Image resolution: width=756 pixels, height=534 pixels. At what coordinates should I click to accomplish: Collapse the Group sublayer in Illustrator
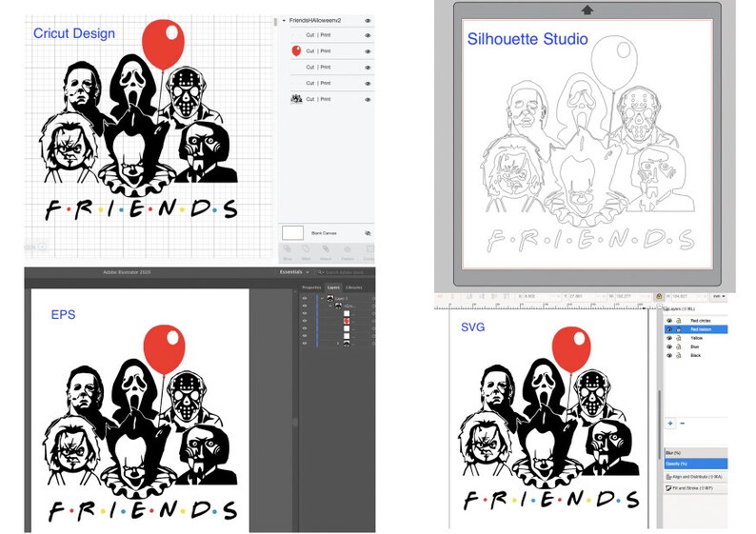pyautogui.click(x=330, y=307)
